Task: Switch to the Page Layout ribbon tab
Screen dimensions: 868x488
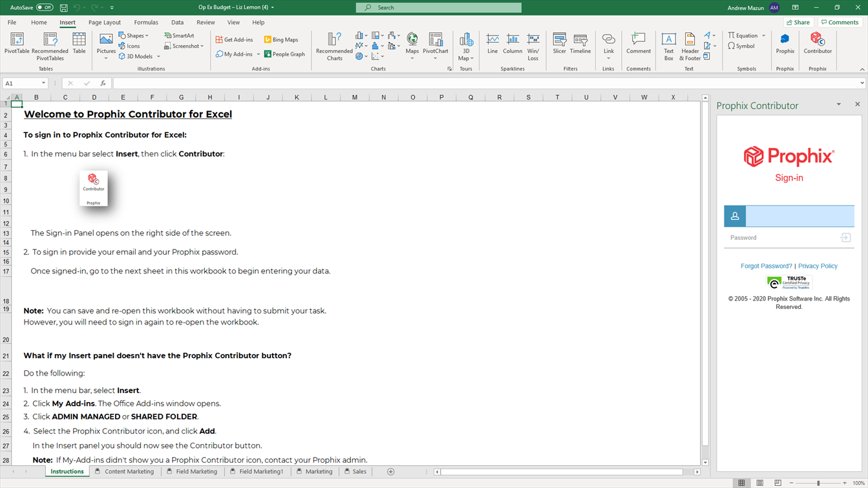Action: [x=105, y=22]
